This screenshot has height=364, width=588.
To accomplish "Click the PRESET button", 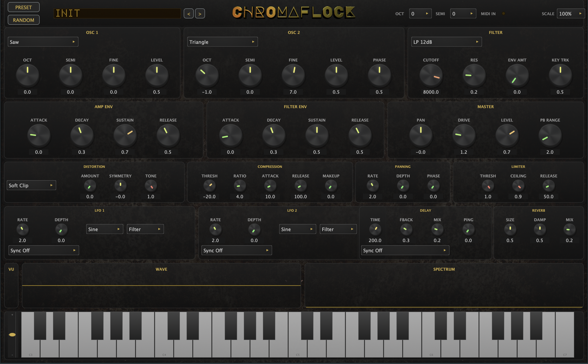I will (23, 7).
